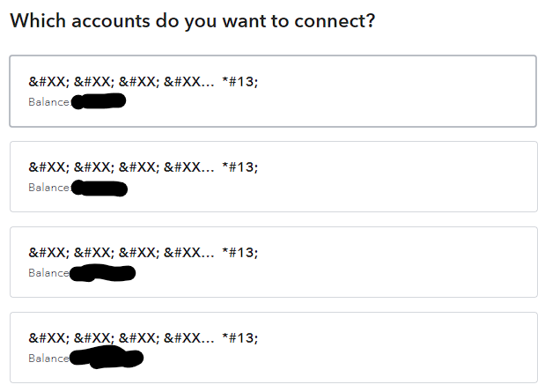Image resolution: width=545 pixels, height=392 pixels.
Task: Click the "Which accounts do you want to connect?" heading
Action: (192, 20)
